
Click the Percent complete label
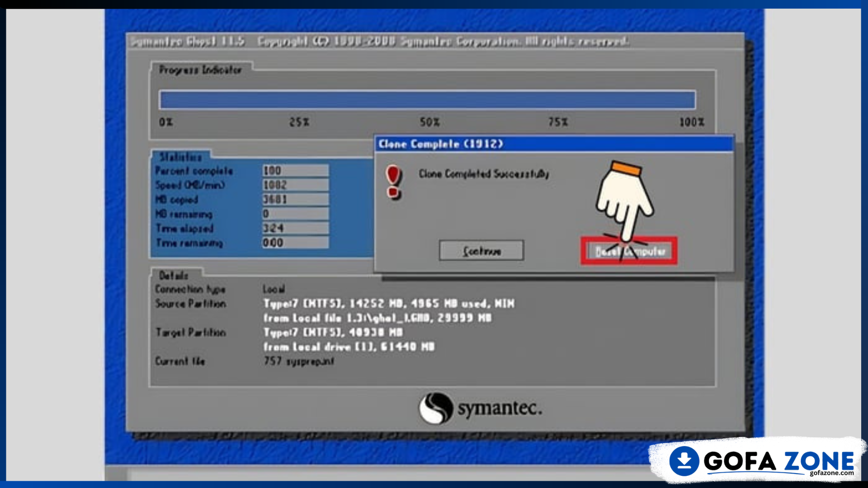[194, 171]
